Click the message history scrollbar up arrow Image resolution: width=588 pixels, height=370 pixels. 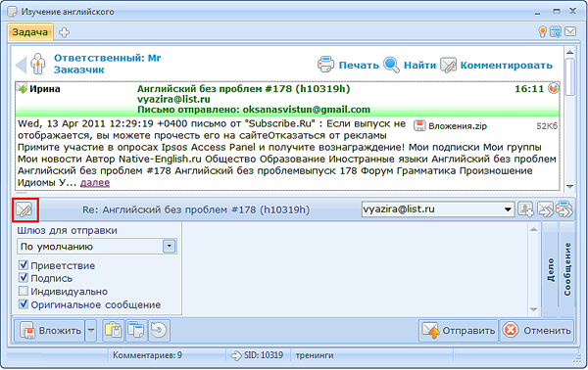coord(569,52)
